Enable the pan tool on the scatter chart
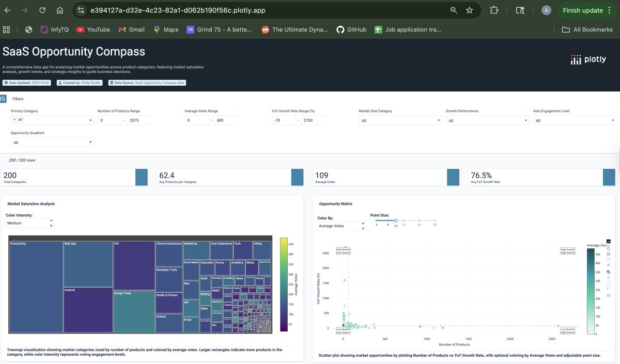This screenshot has width=620, height=364. [609, 277]
